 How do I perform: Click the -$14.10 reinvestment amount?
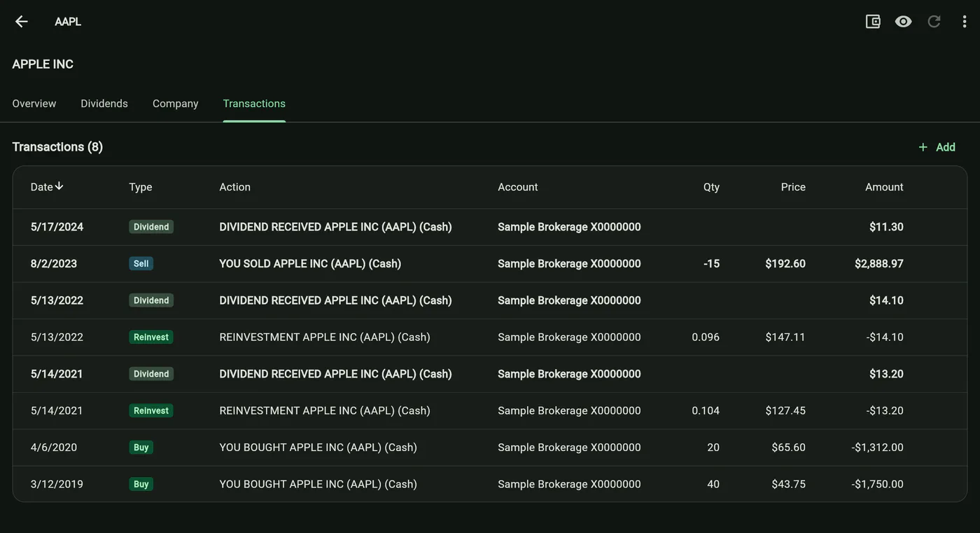coord(885,338)
